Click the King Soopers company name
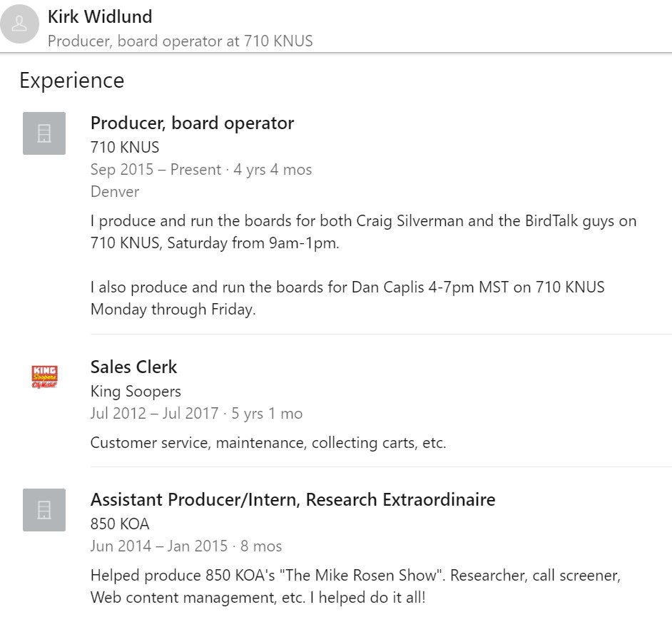The image size is (672, 622). point(136,392)
